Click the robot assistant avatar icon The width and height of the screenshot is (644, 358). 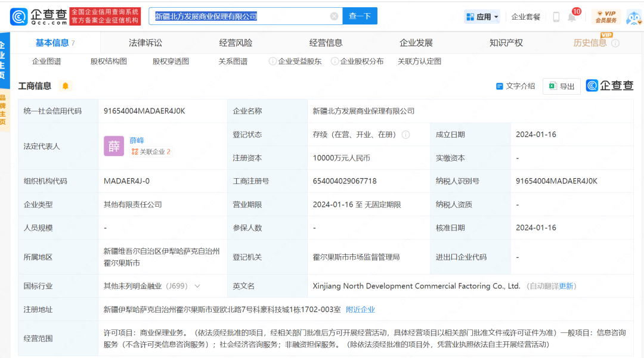[633, 17]
